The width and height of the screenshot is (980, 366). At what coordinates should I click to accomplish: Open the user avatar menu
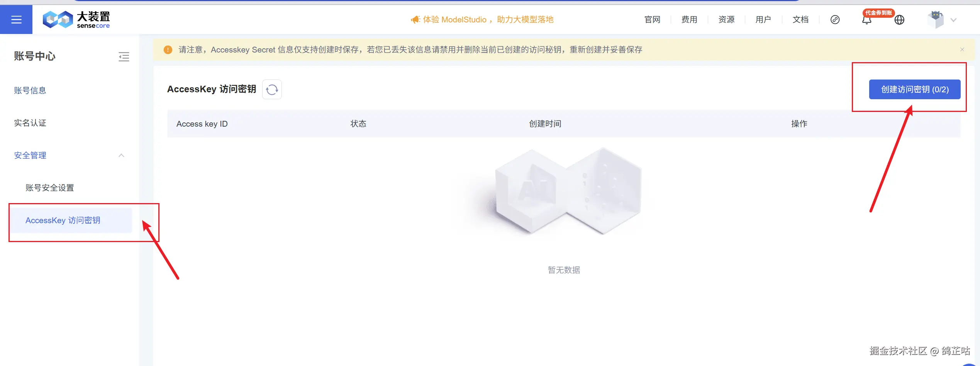tap(936, 20)
